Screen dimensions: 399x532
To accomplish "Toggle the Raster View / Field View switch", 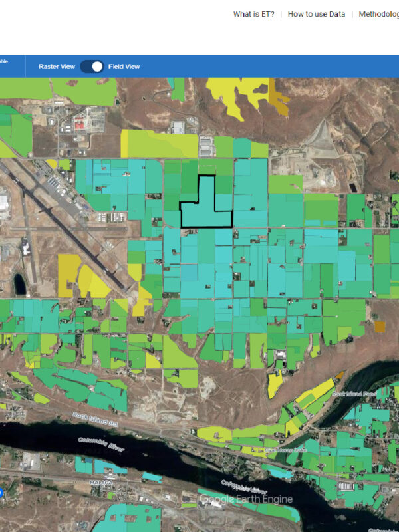I will tap(92, 66).
